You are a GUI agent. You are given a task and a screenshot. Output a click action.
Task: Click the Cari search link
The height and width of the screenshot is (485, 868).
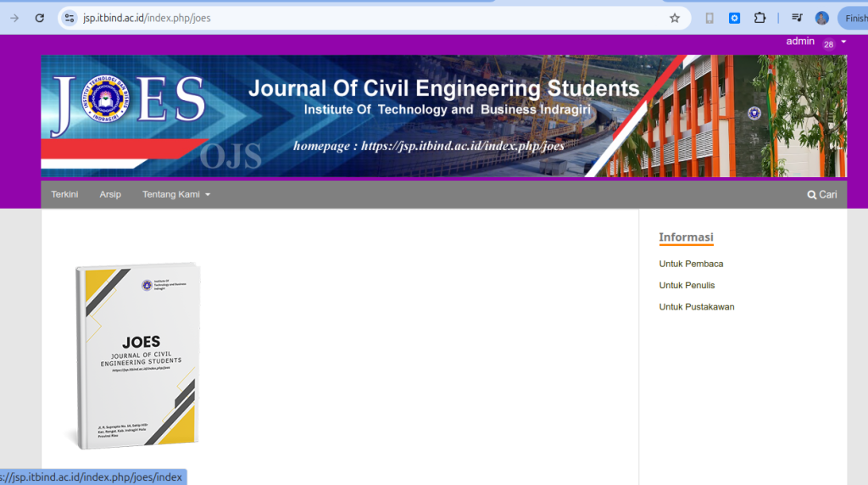pyautogui.click(x=822, y=194)
